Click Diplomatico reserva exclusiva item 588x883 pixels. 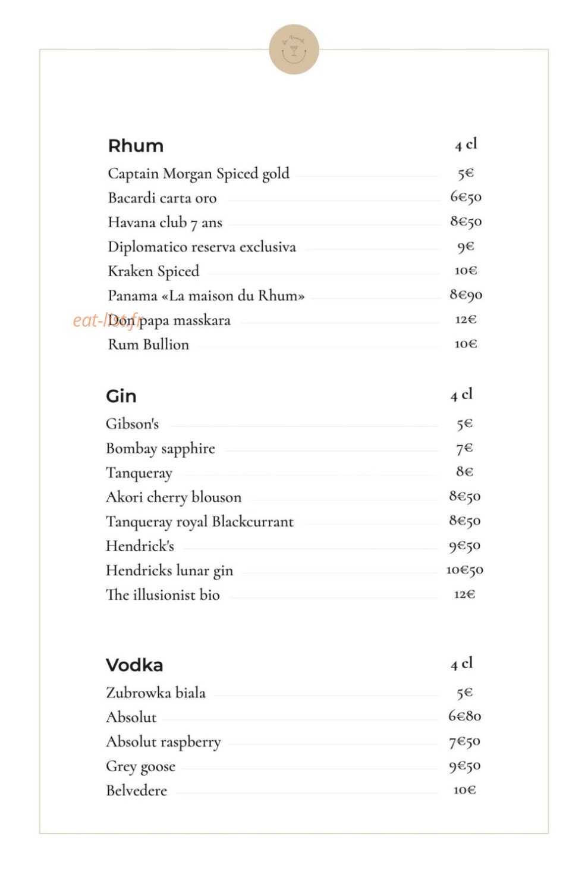(202, 246)
